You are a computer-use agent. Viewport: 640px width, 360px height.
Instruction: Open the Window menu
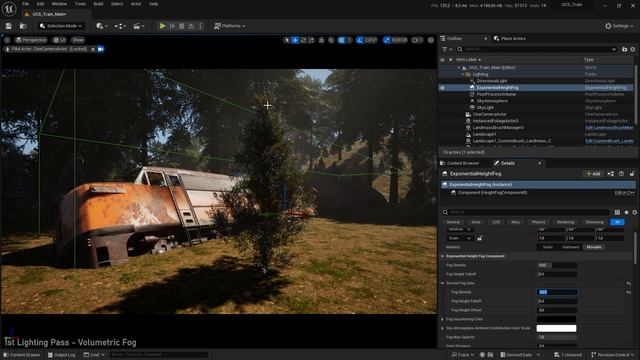[x=59, y=4]
